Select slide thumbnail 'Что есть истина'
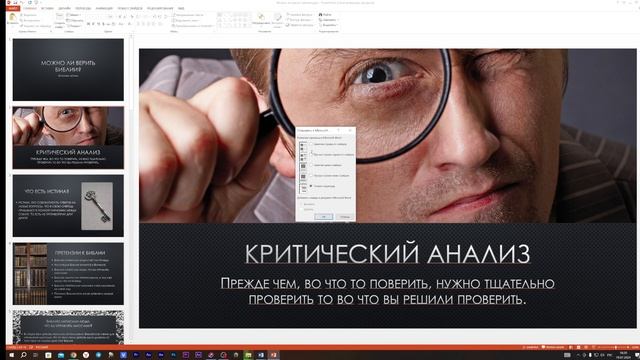Image resolution: width=640 pixels, height=360 pixels. (68, 206)
